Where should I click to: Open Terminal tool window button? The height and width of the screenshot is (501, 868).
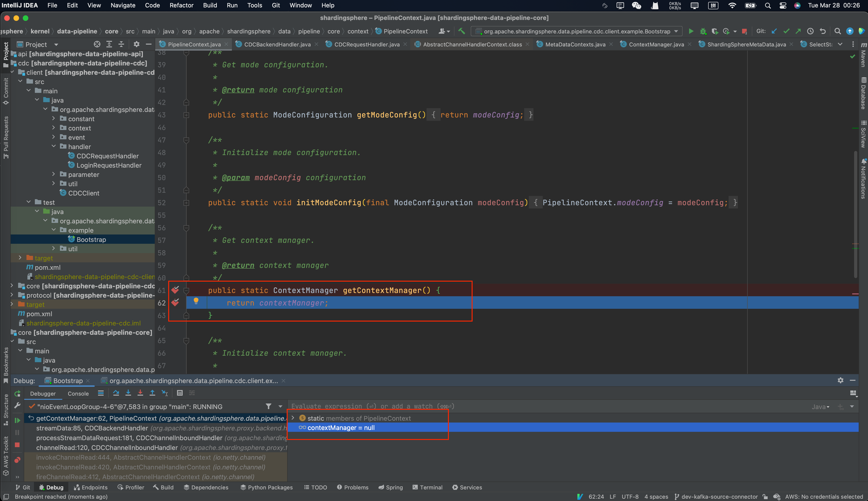(428, 487)
